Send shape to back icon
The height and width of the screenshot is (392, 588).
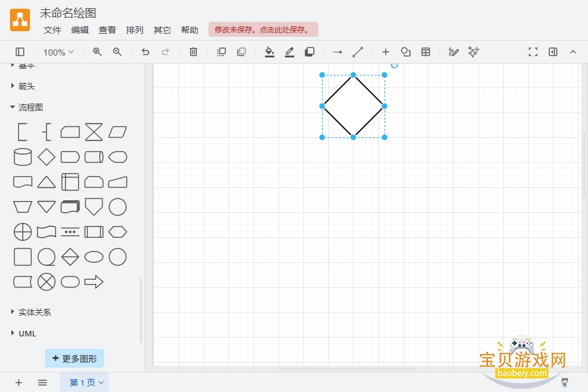pos(242,52)
